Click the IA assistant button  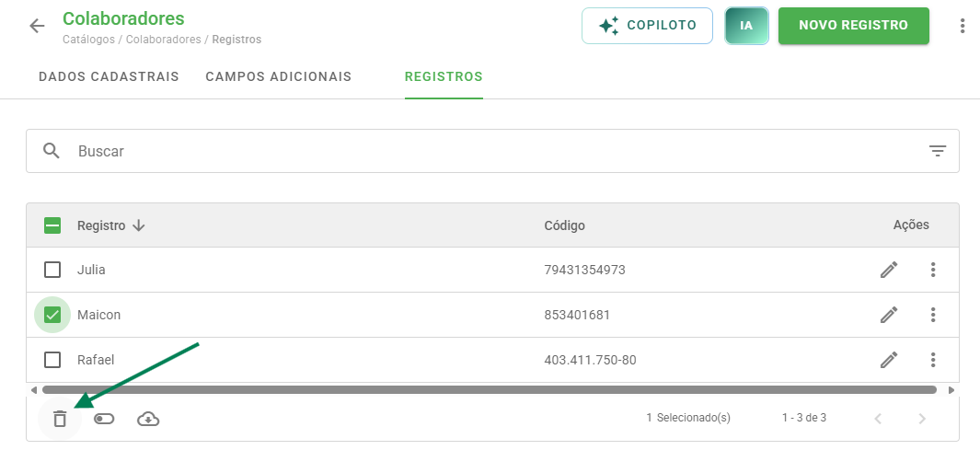click(746, 26)
